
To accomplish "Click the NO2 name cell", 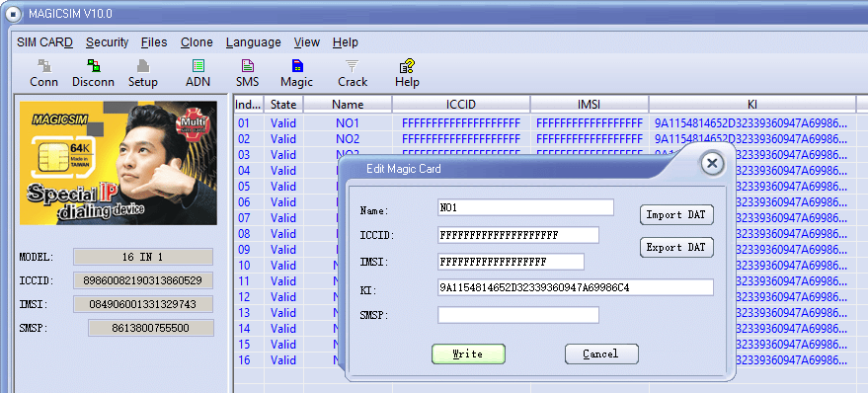I will click(x=348, y=139).
